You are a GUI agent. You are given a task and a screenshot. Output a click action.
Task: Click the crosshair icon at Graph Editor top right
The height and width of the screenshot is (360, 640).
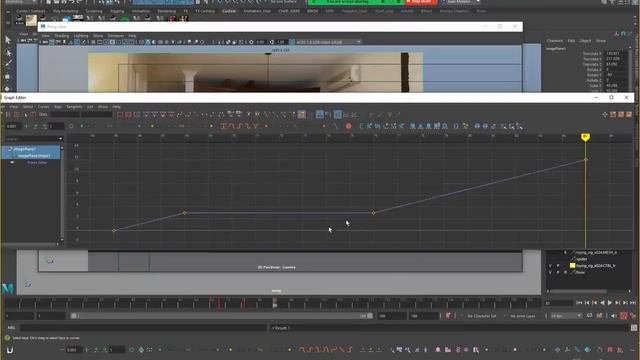pyautogui.click(x=605, y=115)
